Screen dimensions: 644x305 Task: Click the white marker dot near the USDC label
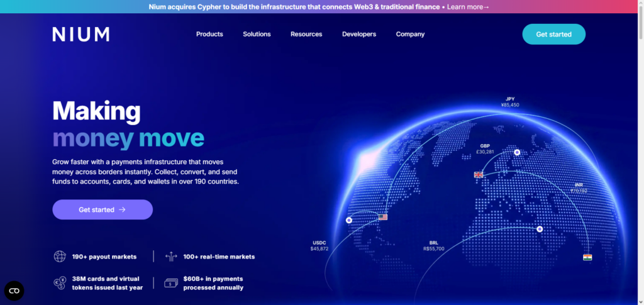pos(348,221)
